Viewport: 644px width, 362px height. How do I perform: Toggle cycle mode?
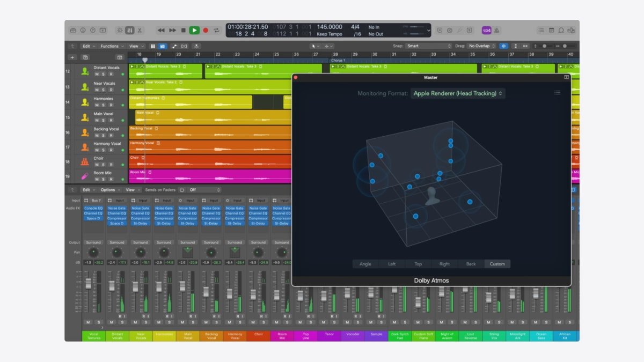(216, 31)
